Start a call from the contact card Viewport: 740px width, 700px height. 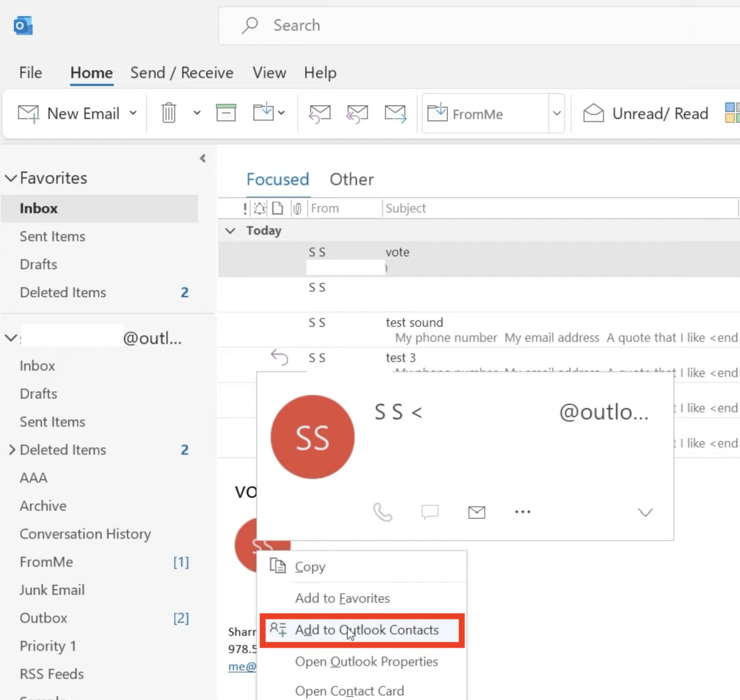(383, 512)
